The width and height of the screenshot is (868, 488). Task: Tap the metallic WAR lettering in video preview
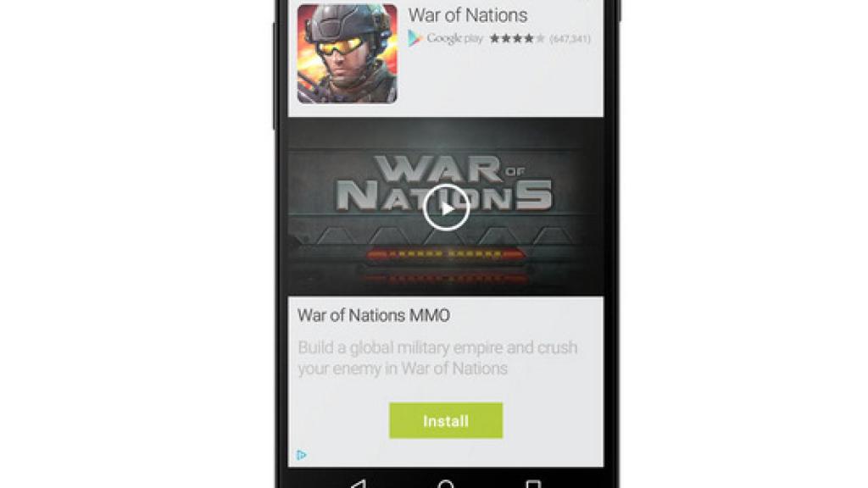[x=437, y=169]
